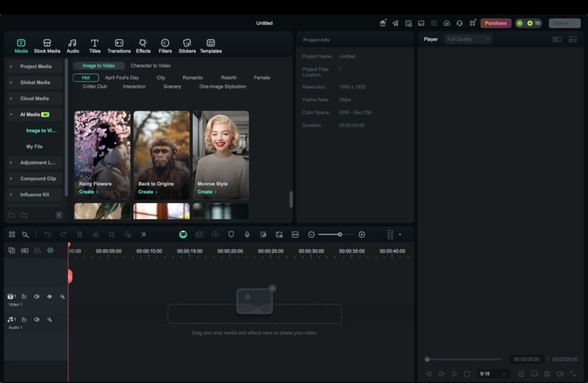Select the My File item
Image resolution: width=588 pixels, height=383 pixels.
pyautogui.click(x=34, y=147)
